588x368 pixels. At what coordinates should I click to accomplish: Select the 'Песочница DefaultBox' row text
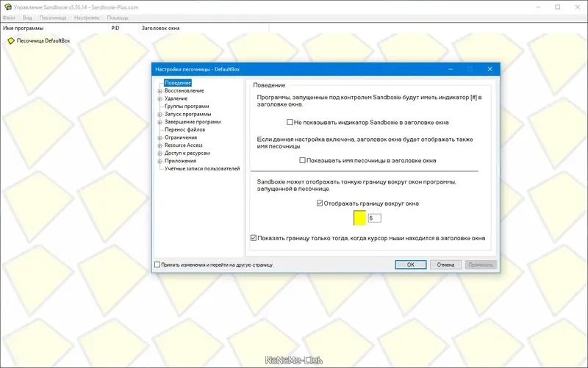click(x=43, y=40)
